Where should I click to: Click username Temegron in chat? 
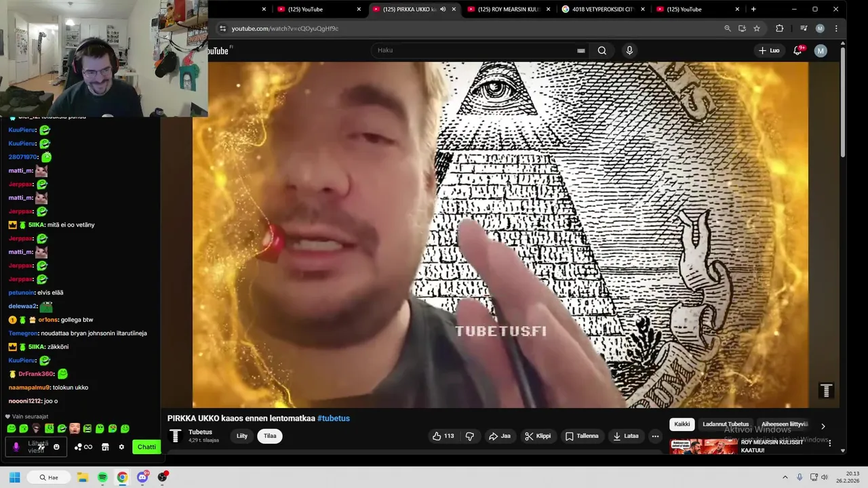tap(23, 333)
